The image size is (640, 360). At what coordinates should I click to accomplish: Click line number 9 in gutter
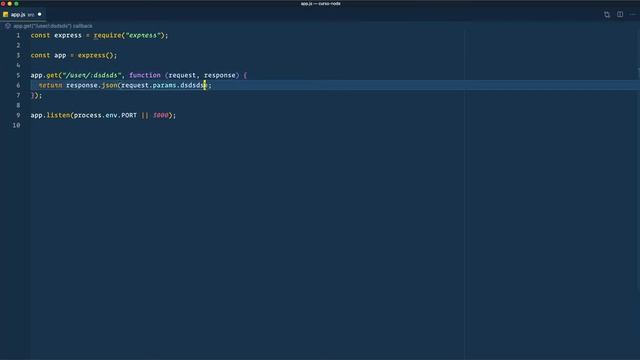pos(18,116)
